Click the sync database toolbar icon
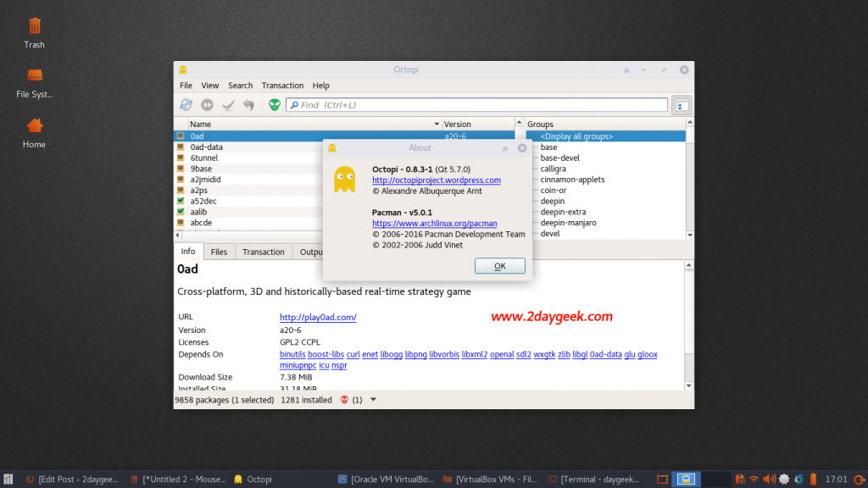This screenshot has width=868, height=488. 186,105
